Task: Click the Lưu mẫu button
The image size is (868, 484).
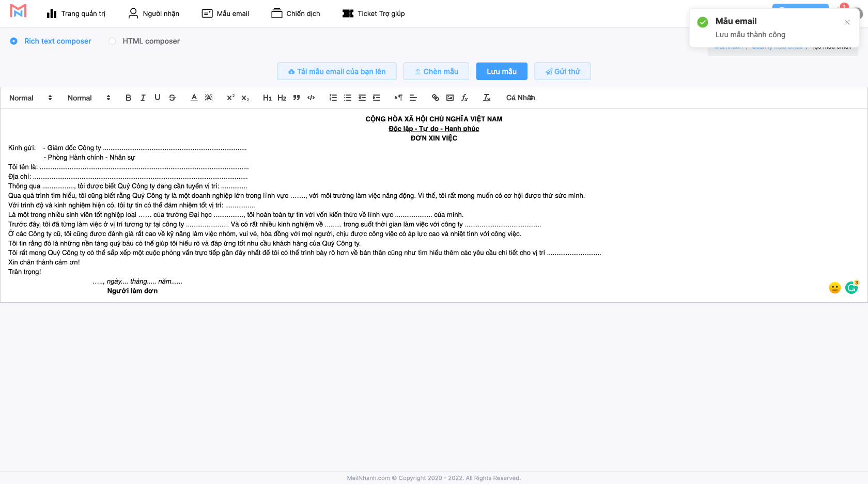Action: click(x=501, y=71)
